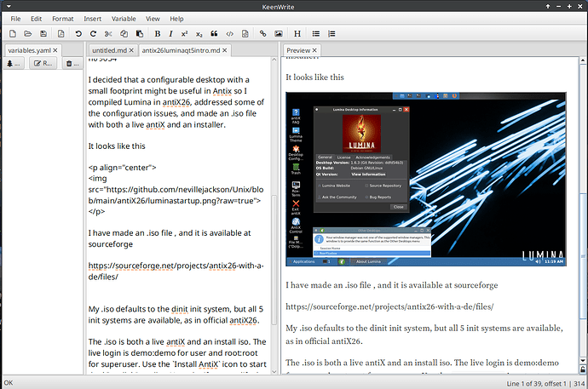Viewport: 588px width, 389px height.
Task: Paste from clipboard using the toolbar icon
Action: pyautogui.click(x=140, y=34)
